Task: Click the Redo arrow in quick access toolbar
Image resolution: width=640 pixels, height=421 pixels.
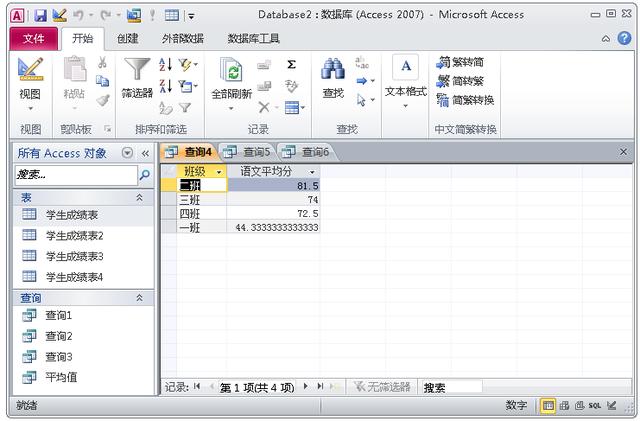Action: (x=106, y=16)
